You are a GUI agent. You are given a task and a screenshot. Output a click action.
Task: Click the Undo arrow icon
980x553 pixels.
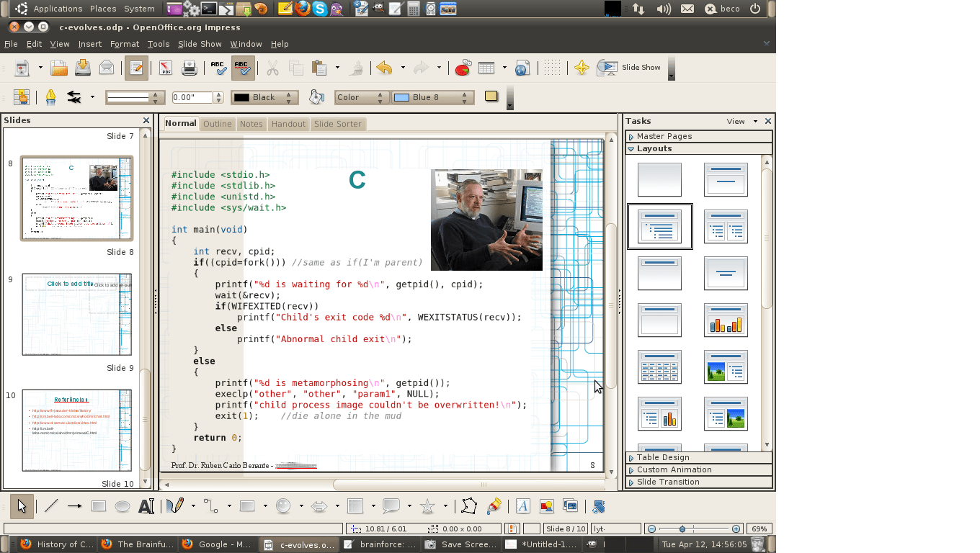click(x=384, y=68)
